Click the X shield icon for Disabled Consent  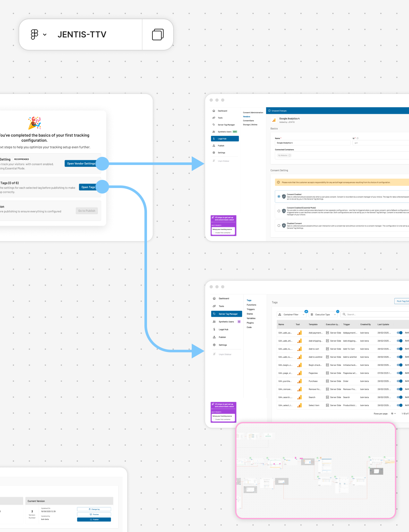284,225
